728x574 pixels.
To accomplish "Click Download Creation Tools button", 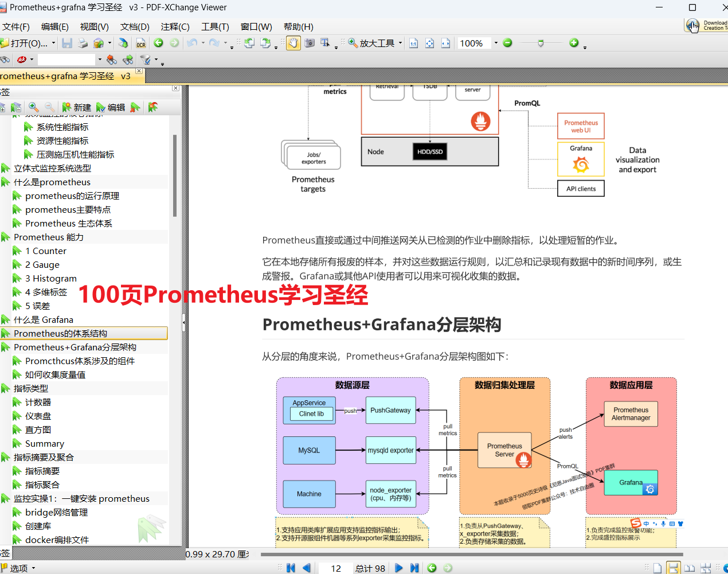I will point(706,26).
